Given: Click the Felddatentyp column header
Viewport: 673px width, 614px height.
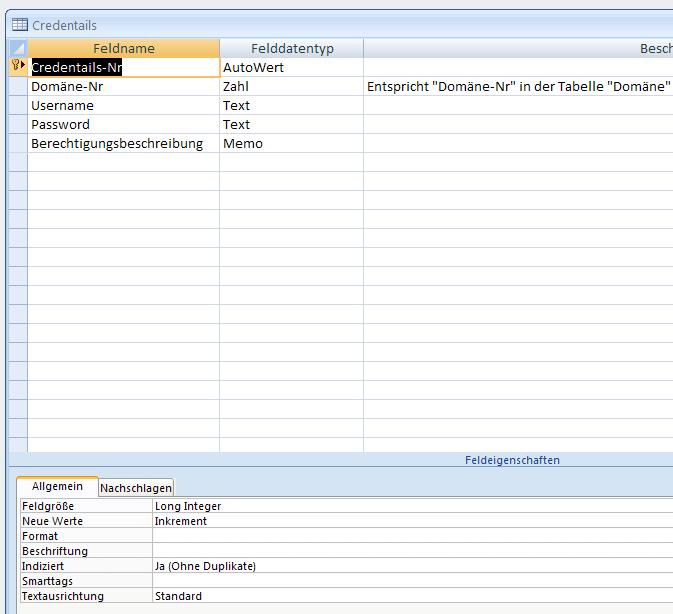Looking at the screenshot, I should click(x=292, y=48).
